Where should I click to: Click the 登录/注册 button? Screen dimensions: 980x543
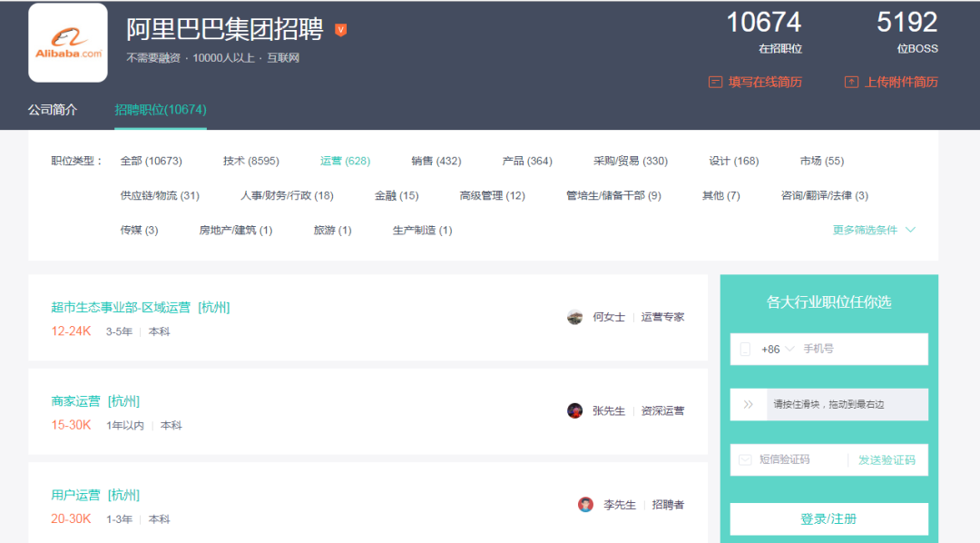point(828,518)
